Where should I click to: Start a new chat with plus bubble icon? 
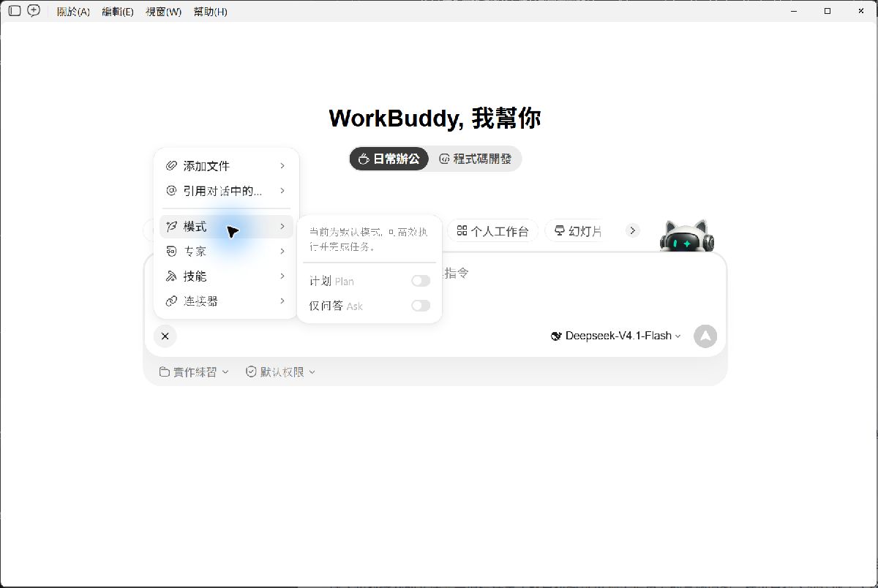click(34, 11)
